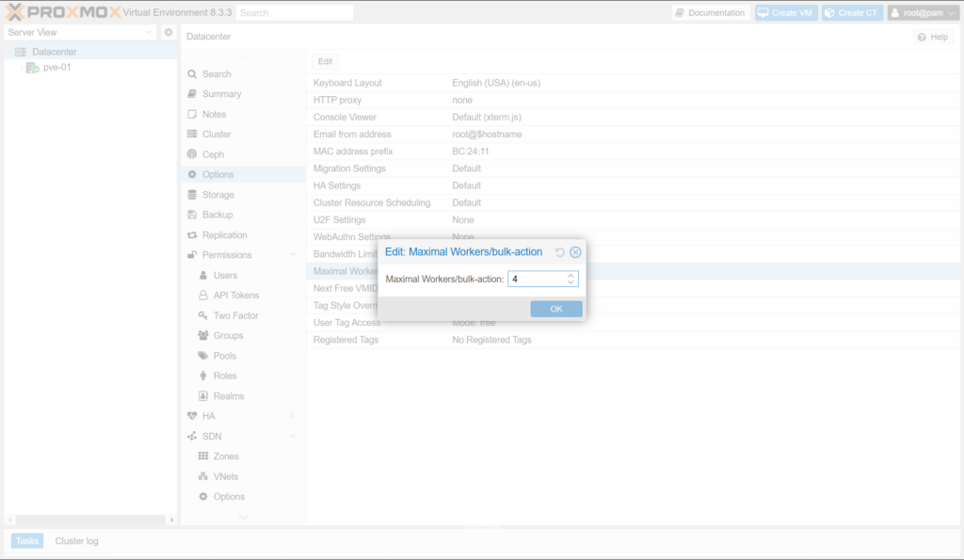Open the Replication section in the sidebar

click(x=224, y=235)
